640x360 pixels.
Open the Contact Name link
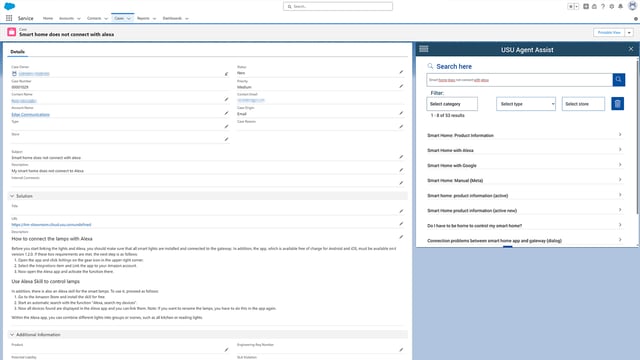click(24, 101)
